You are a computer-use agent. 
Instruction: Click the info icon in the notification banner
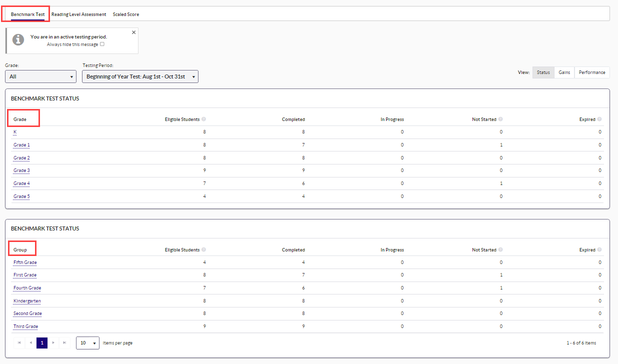point(18,40)
